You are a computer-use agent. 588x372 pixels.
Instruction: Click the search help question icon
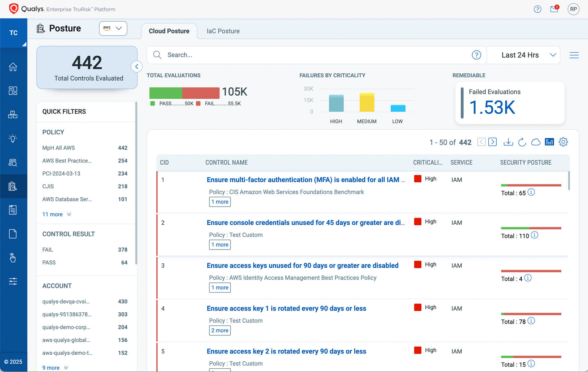[x=477, y=55]
